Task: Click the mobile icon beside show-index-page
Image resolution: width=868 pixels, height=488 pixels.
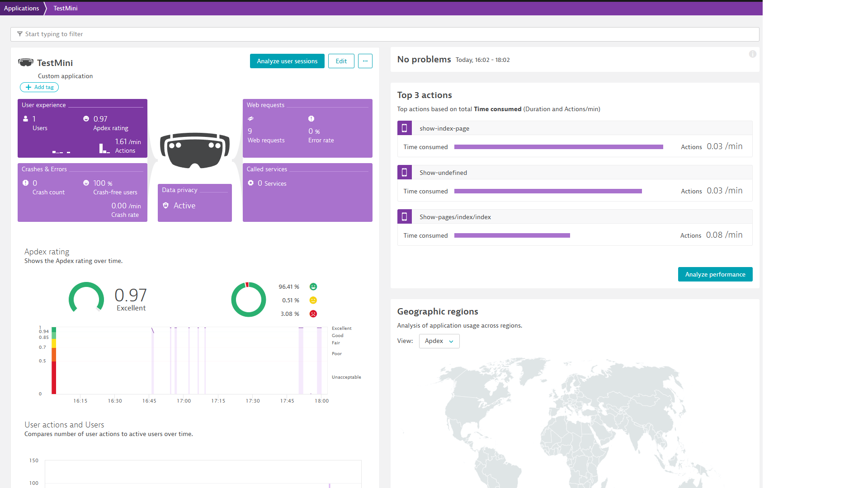Action: click(x=404, y=128)
